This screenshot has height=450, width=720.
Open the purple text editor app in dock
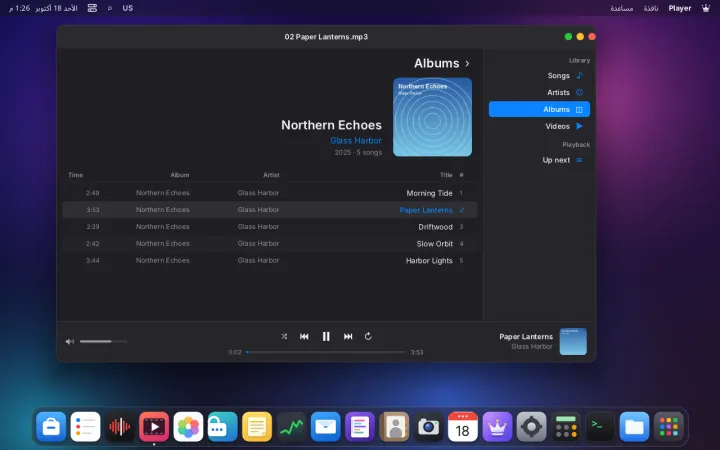pyautogui.click(x=360, y=427)
